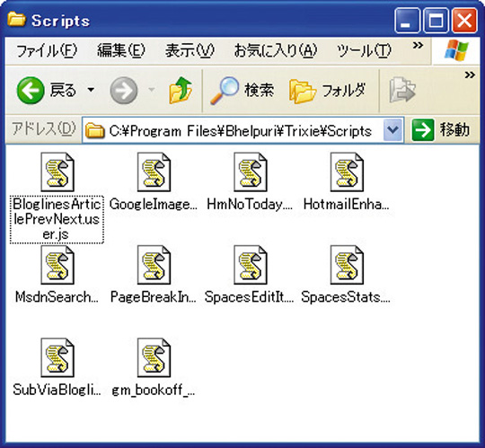Click the SpacesStats... file name label
Screen dimensions: 485x448
click(x=346, y=297)
